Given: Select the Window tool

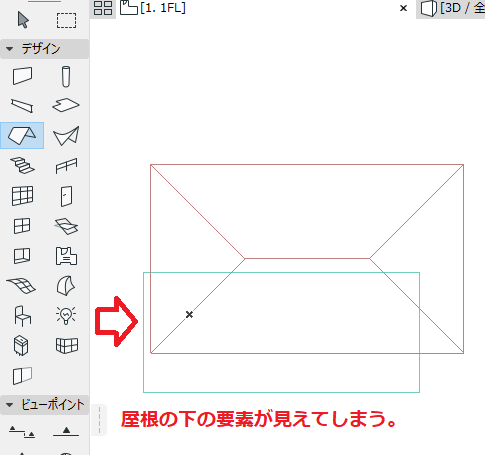Looking at the screenshot, I should pyautogui.click(x=22, y=226).
